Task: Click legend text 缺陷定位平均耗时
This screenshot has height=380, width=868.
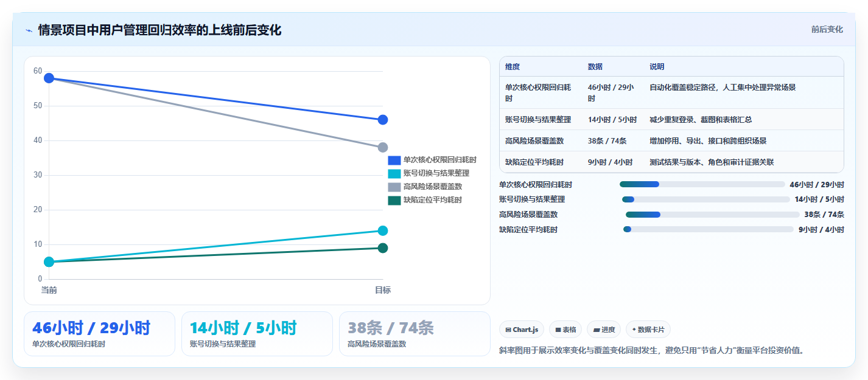Action: coord(432,200)
